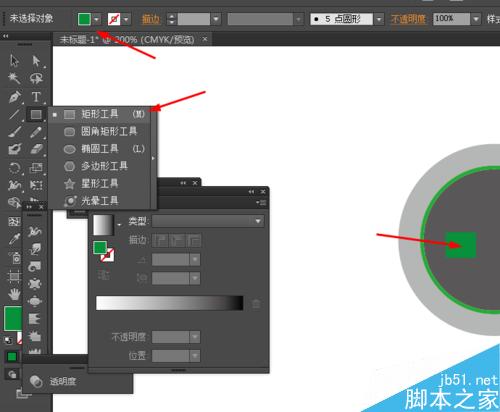This screenshot has width=500, height=412.
Task: Open gradient swatch preset dropdown arrow
Action: point(119,225)
